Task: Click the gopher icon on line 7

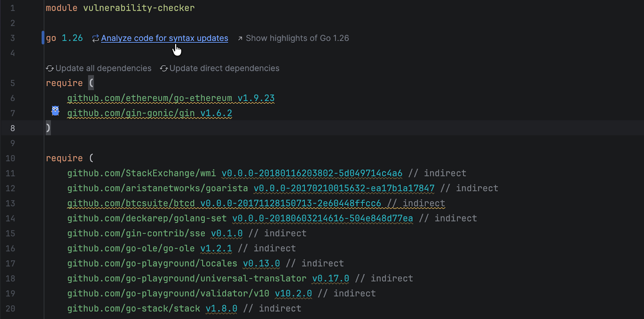Action: click(56, 111)
